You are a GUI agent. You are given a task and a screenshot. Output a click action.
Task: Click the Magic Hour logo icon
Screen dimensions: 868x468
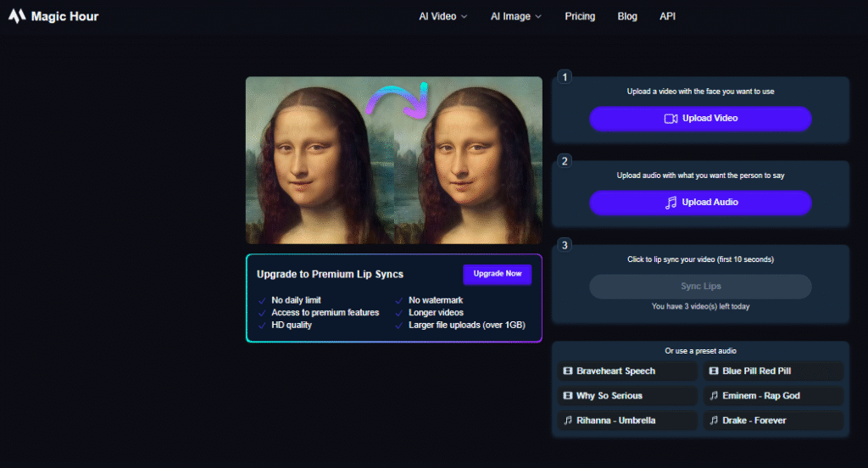17,16
